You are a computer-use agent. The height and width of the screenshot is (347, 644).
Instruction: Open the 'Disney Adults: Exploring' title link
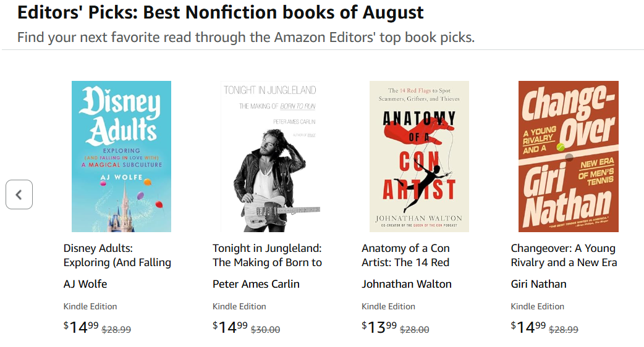pos(117,255)
